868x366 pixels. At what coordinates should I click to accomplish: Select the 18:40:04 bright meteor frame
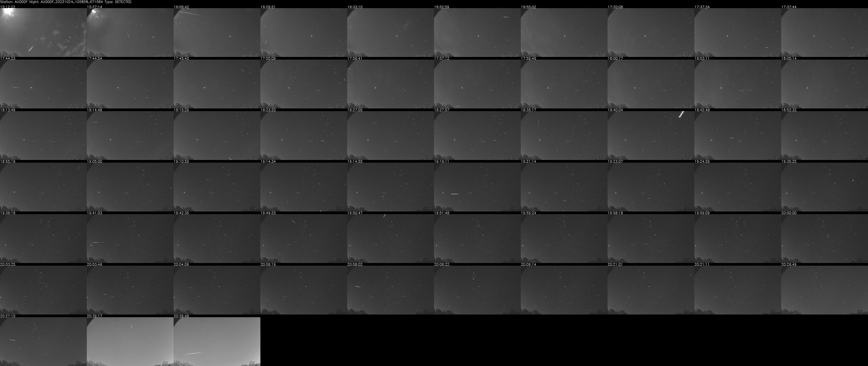pyautogui.click(x=651, y=135)
